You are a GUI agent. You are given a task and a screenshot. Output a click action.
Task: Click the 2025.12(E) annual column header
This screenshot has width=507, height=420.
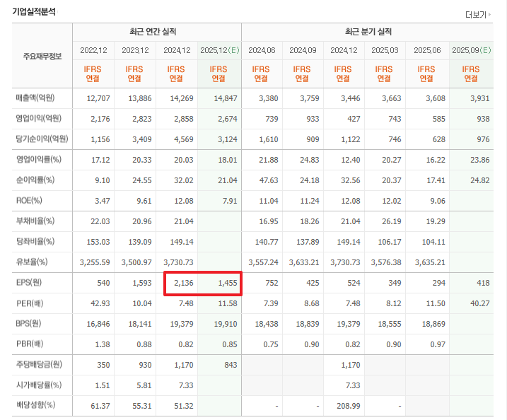coord(218,50)
